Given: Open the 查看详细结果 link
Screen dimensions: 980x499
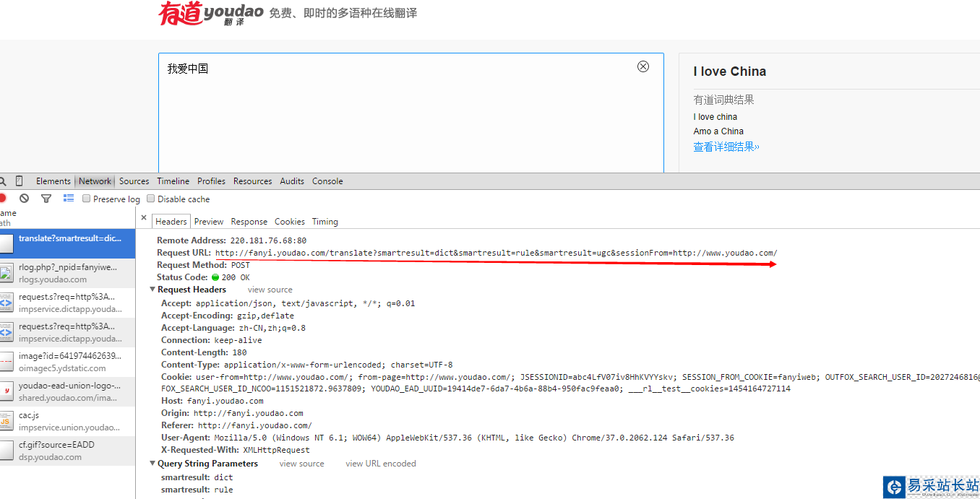Looking at the screenshot, I should tap(726, 147).
